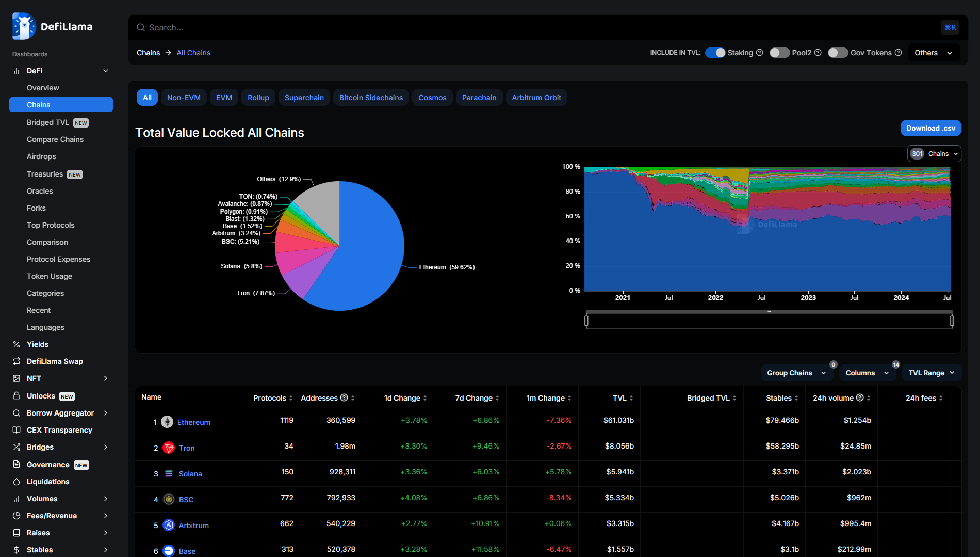Image resolution: width=980 pixels, height=557 pixels.
Task: Follow the All Chains breadcrumb link
Action: [193, 53]
